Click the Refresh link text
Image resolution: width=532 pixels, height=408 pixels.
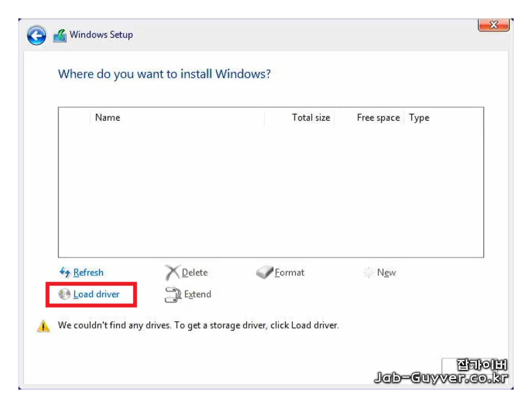point(88,272)
